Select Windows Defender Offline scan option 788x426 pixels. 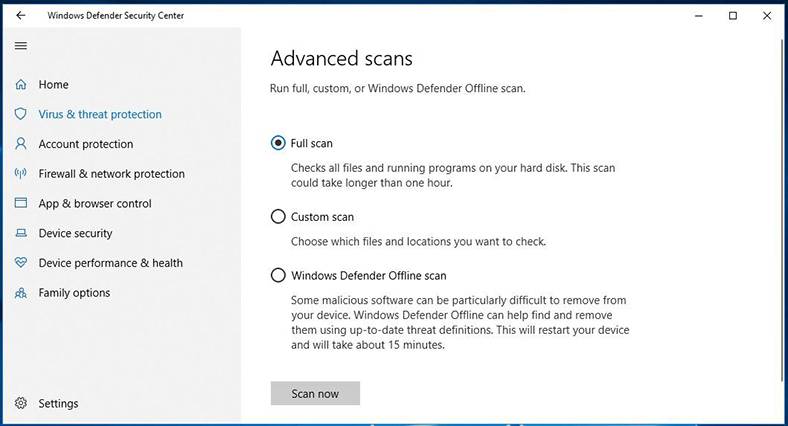[278, 275]
